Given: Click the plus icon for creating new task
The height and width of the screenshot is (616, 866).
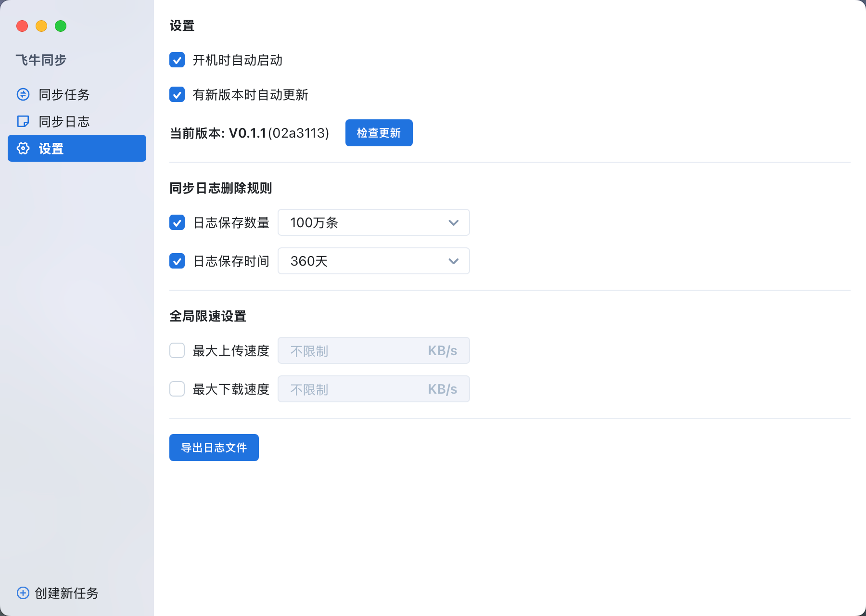Looking at the screenshot, I should pyautogui.click(x=23, y=593).
